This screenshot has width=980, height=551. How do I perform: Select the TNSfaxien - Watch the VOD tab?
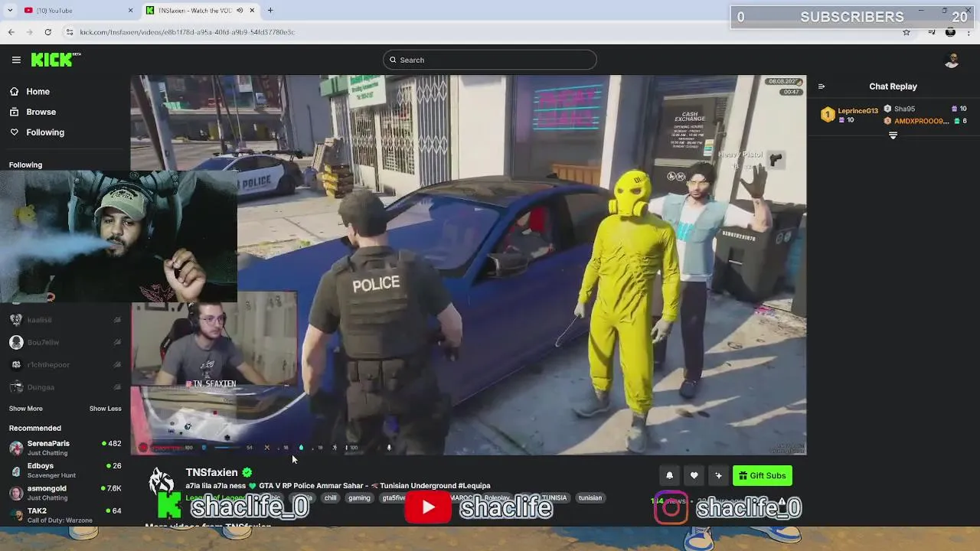201,10
